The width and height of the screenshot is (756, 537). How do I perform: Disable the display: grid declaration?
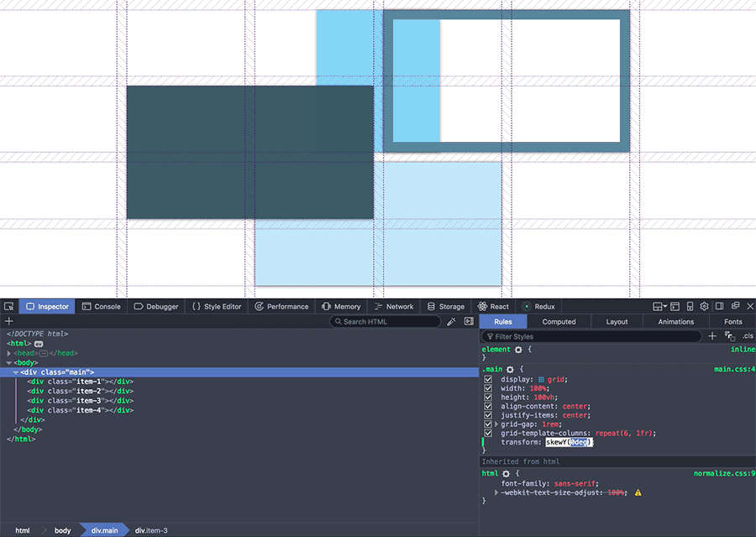tap(488, 379)
